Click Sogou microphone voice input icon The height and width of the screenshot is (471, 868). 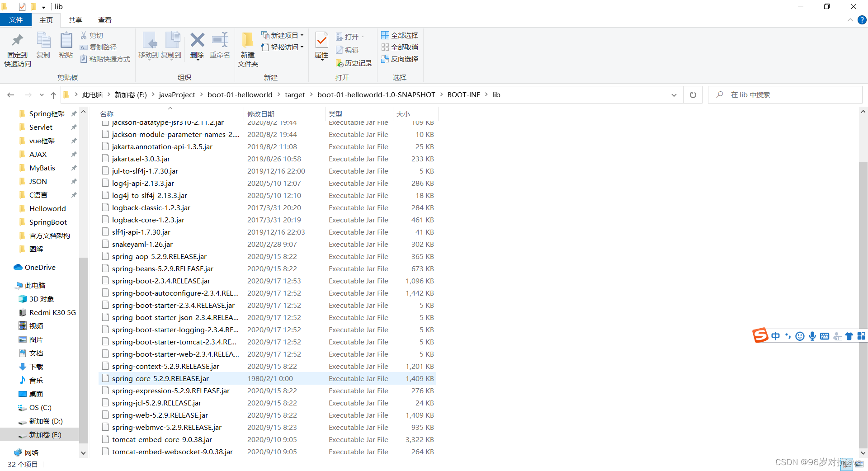pyautogui.click(x=812, y=336)
